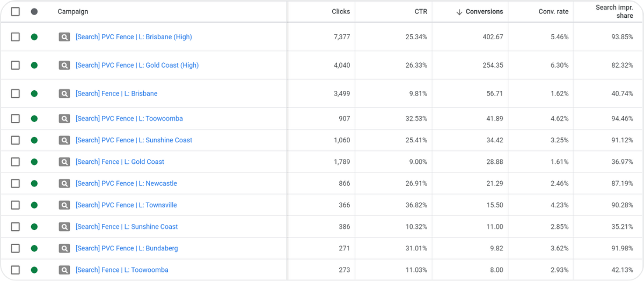Toggle sort arrow on Conversions column
Viewport: 644px width, 281px height.
(x=459, y=12)
